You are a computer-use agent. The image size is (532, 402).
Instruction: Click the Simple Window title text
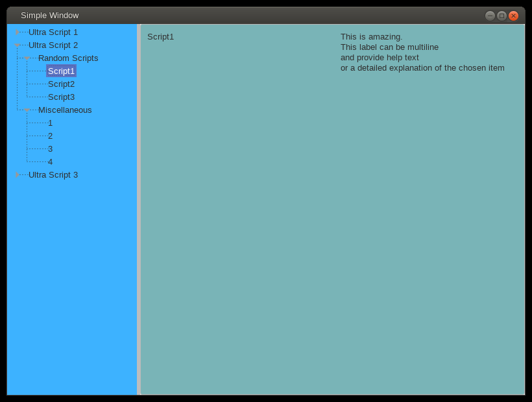click(x=50, y=16)
